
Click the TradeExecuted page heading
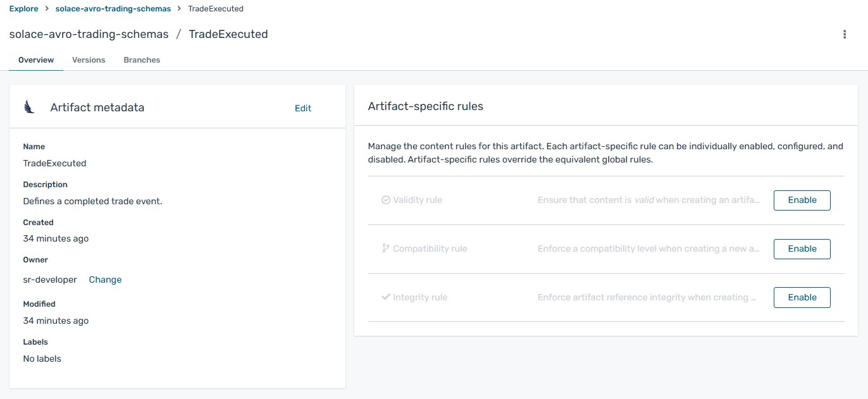[x=228, y=34]
